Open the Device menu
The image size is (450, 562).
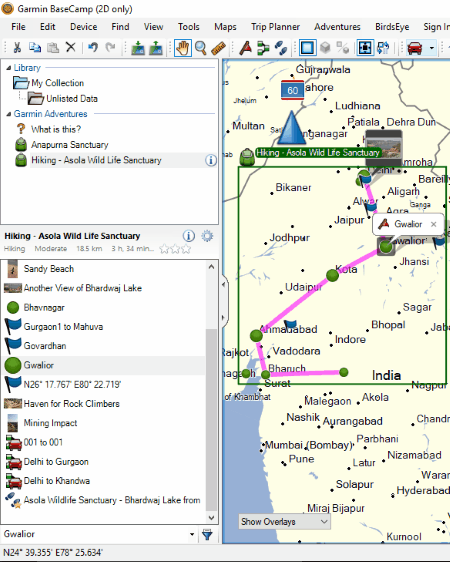[x=83, y=27]
